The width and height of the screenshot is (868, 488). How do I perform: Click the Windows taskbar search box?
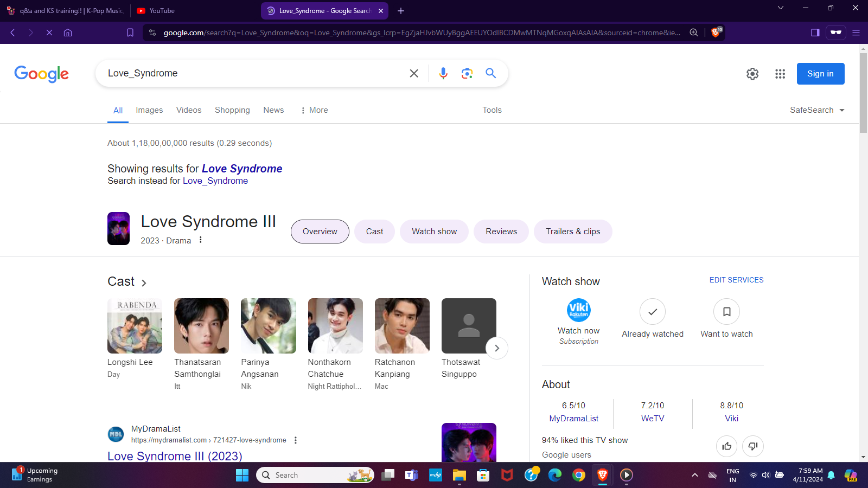(315, 475)
